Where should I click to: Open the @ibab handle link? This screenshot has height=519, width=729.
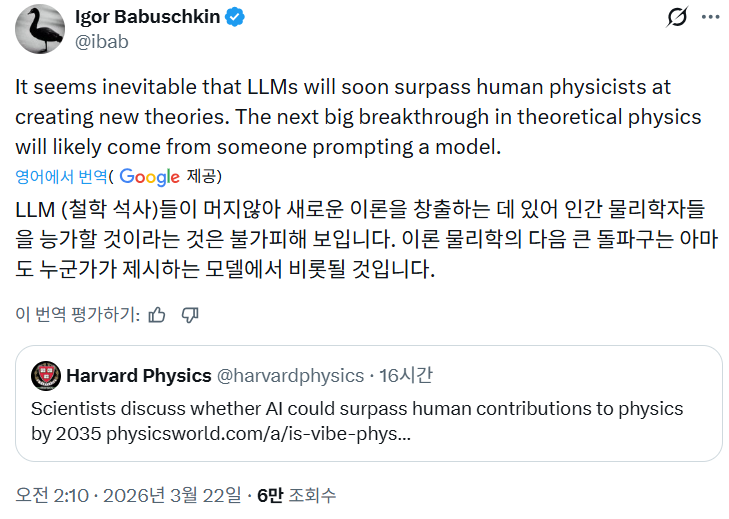click(x=101, y=41)
